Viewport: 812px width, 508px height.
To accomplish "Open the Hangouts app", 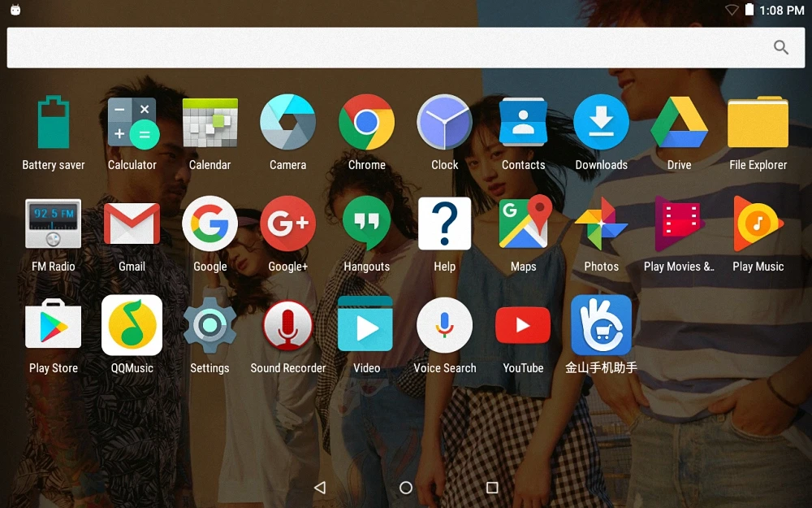I will pos(367,224).
